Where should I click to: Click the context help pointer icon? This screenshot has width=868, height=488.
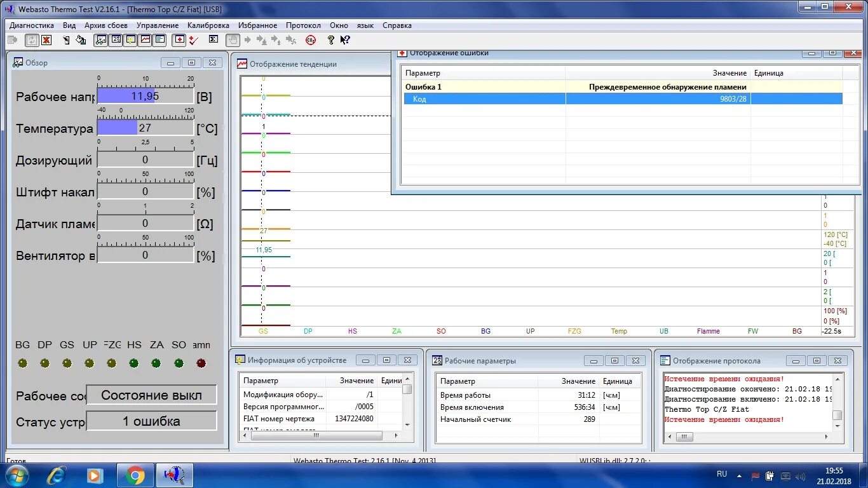tap(345, 40)
